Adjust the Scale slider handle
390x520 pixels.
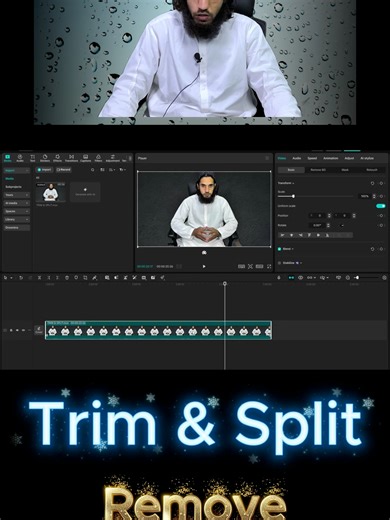click(x=293, y=196)
